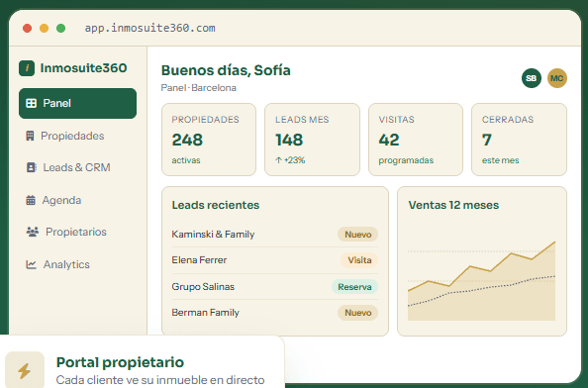
Task: Open the MC user avatar
Action: pos(557,78)
